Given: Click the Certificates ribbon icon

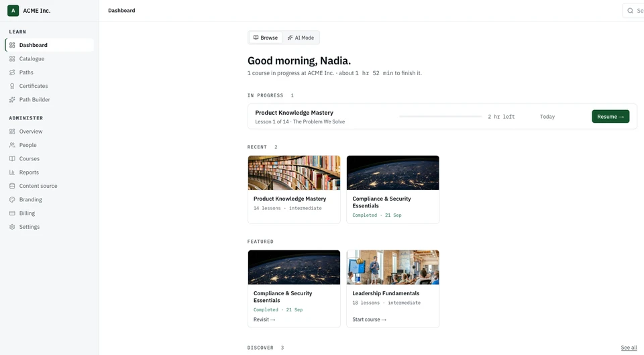Looking at the screenshot, I should 12,86.
